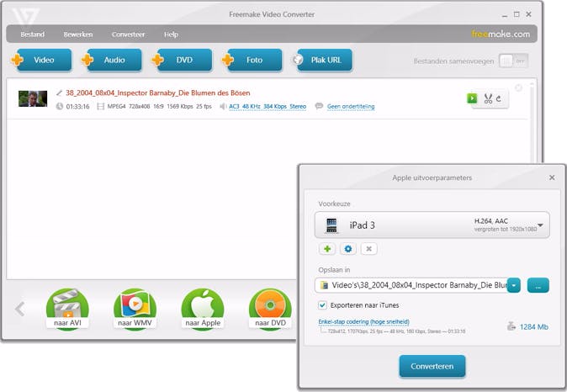The image size is (567, 392).
Task: Show previous output formats with left arrow
Action: pyautogui.click(x=20, y=309)
